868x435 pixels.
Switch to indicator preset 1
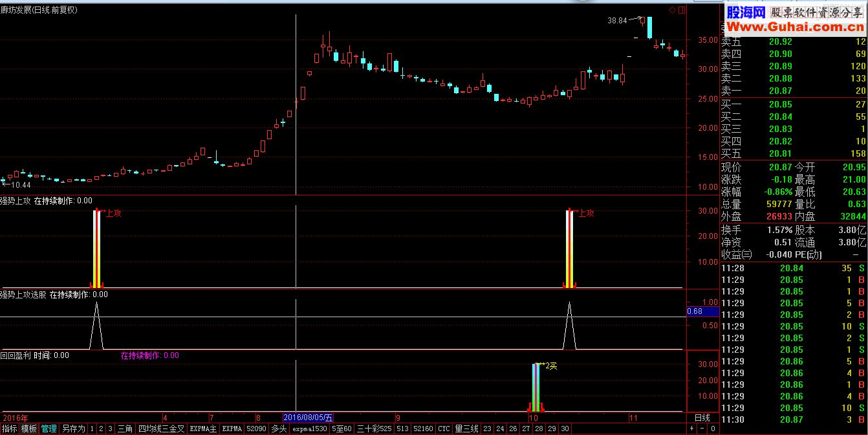92,429
